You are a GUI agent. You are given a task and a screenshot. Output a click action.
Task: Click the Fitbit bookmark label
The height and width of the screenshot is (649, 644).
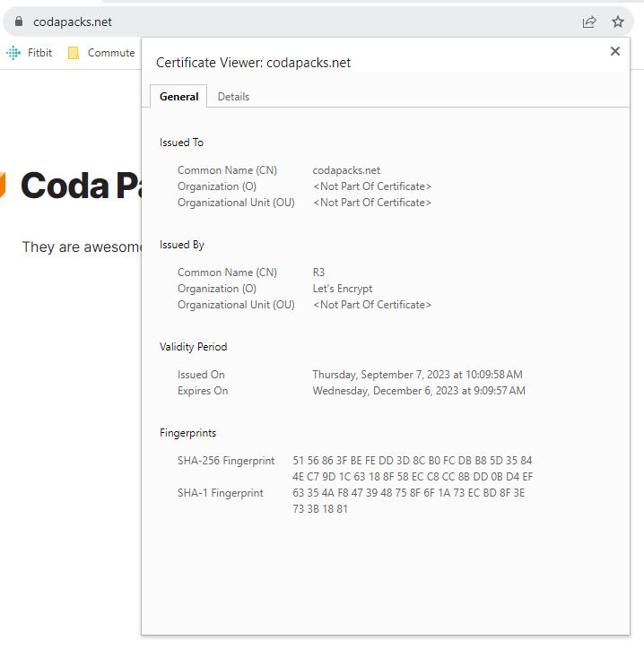(x=39, y=53)
